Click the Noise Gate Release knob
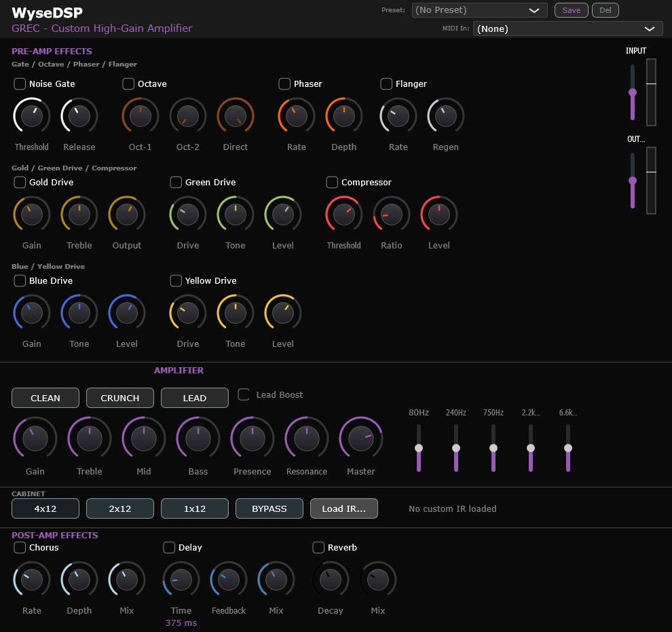672x632 pixels. coord(79,115)
